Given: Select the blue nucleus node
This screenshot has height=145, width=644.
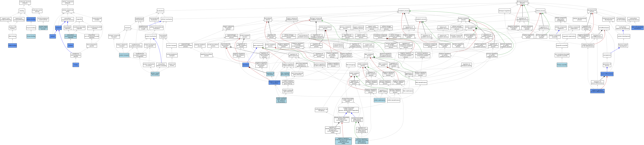Looking at the screenshot, I should [71, 46].
